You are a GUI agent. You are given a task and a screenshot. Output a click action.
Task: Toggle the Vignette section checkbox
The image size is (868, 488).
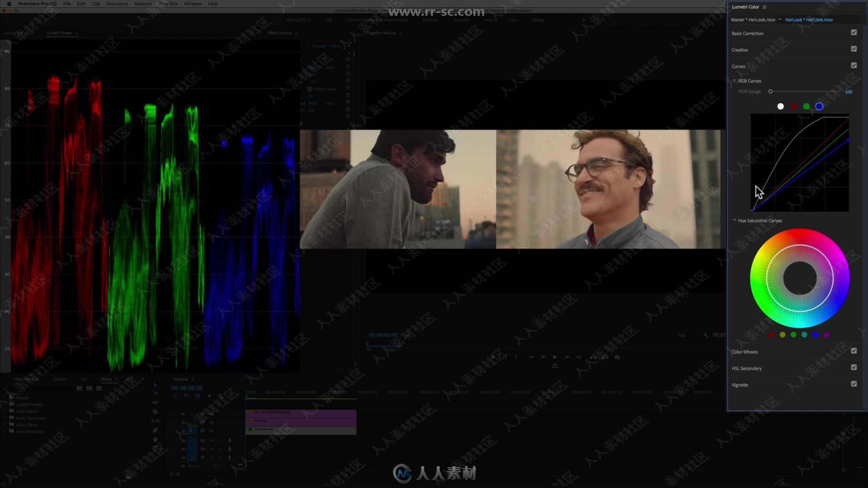click(855, 385)
